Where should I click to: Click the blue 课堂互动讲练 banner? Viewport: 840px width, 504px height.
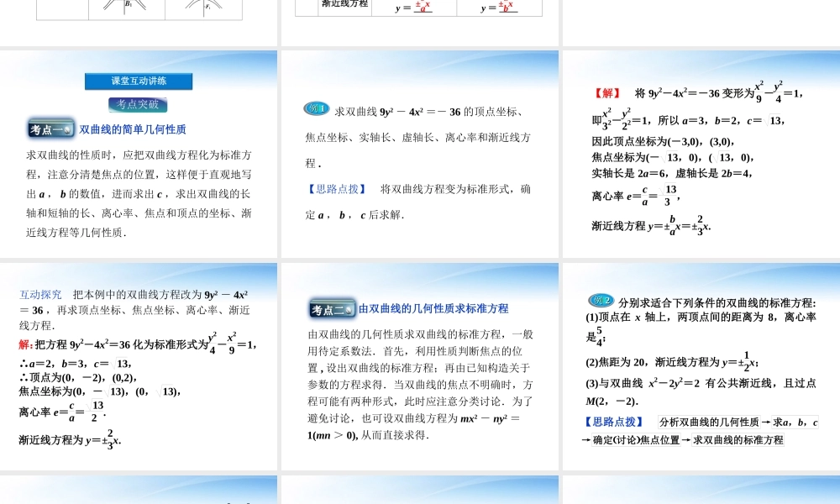(139, 81)
